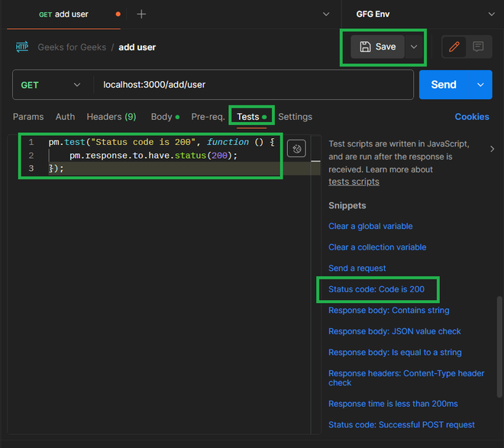Collapse the snippets panel with chevron
Viewport: 504px width, 448px height.
pos(492,149)
